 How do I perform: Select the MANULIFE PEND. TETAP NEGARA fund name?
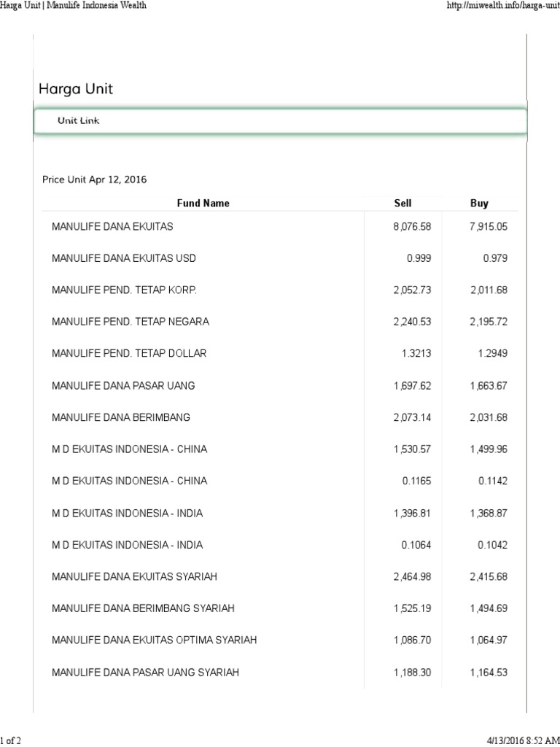(x=131, y=322)
